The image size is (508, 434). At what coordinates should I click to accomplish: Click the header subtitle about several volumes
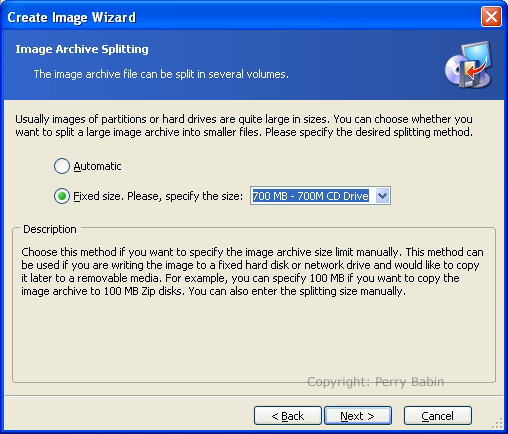pyautogui.click(x=161, y=74)
